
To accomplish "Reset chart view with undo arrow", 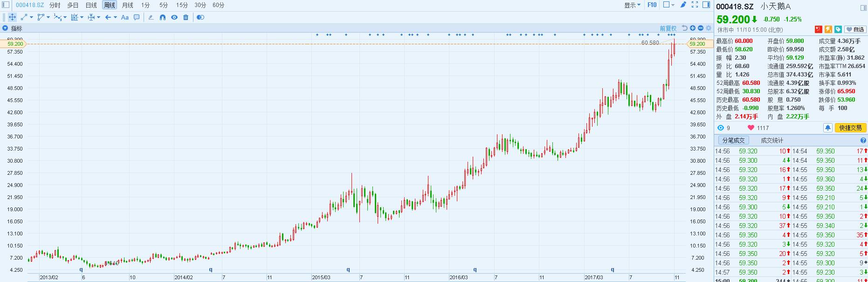I will pyautogui.click(x=684, y=28).
